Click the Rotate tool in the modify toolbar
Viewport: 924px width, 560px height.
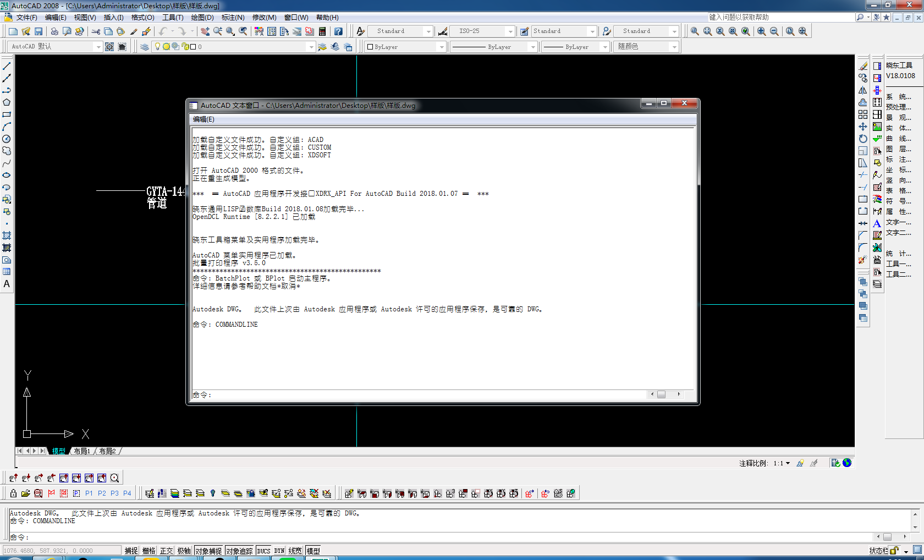(863, 139)
